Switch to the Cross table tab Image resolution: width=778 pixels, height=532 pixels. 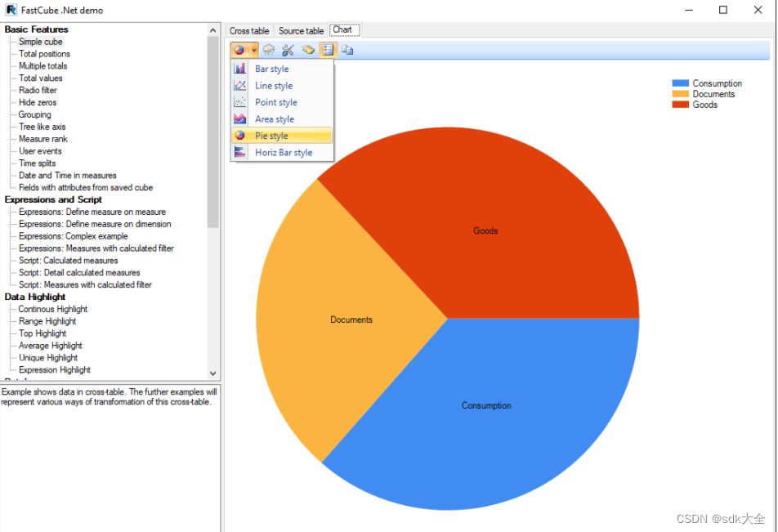point(249,30)
